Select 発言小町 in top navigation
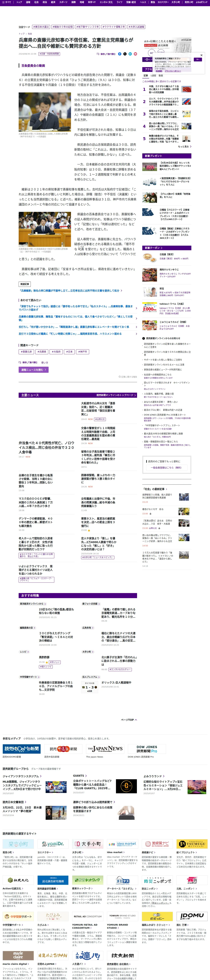 189,2
